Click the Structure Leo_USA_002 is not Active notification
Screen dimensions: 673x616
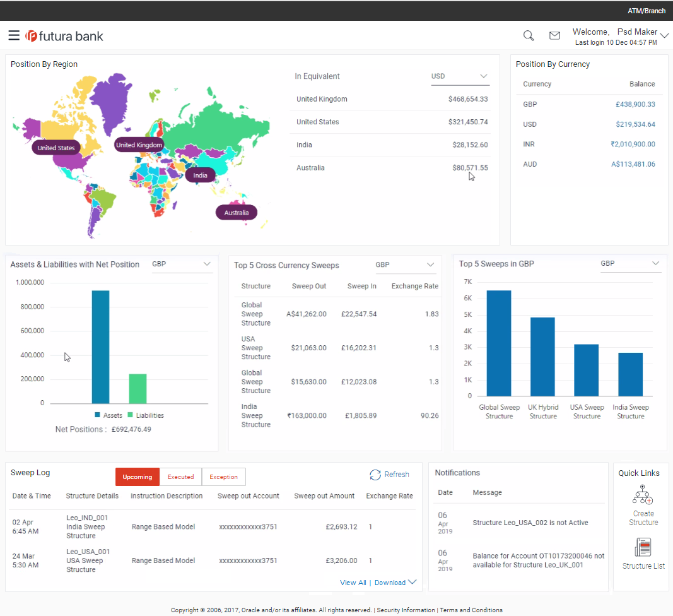[530, 523]
